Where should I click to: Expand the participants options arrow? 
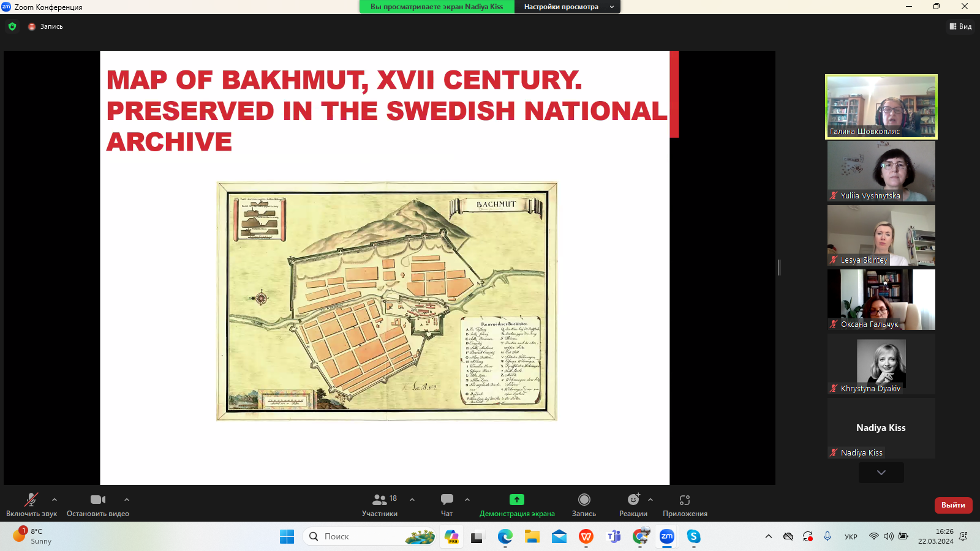pos(412,500)
